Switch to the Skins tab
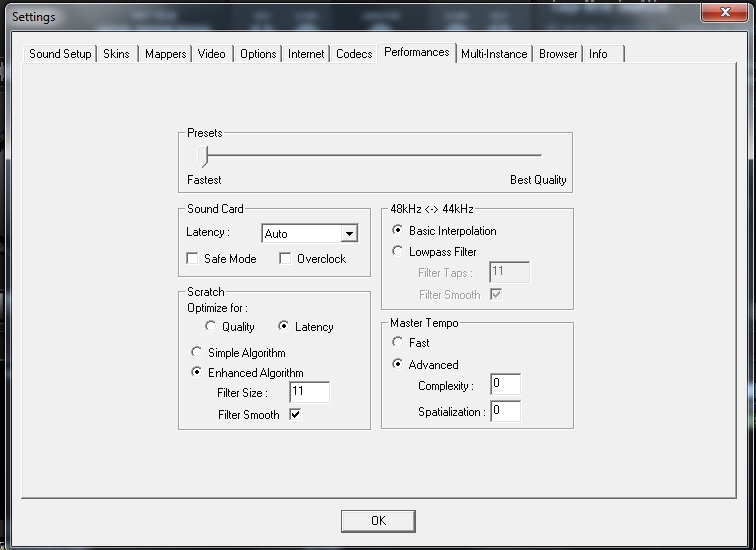The height and width of the screenshot is (550, 756). [116, 54]
